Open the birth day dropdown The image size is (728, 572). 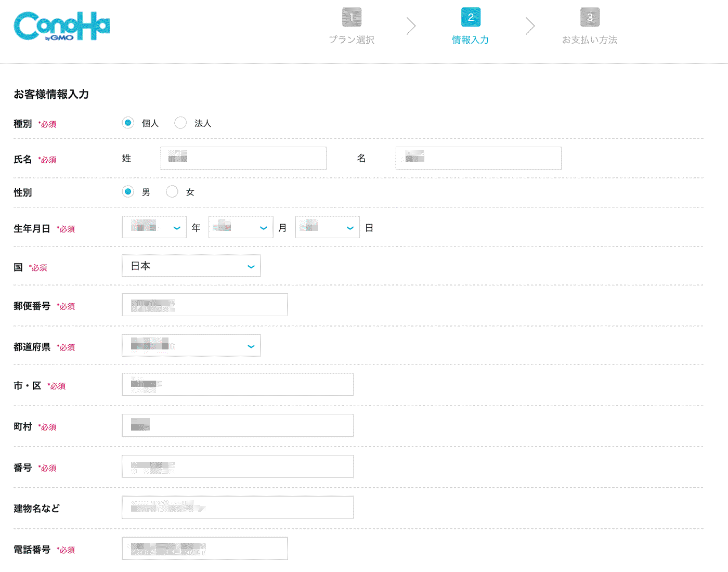pyautogui.click(x=327, y=227)
